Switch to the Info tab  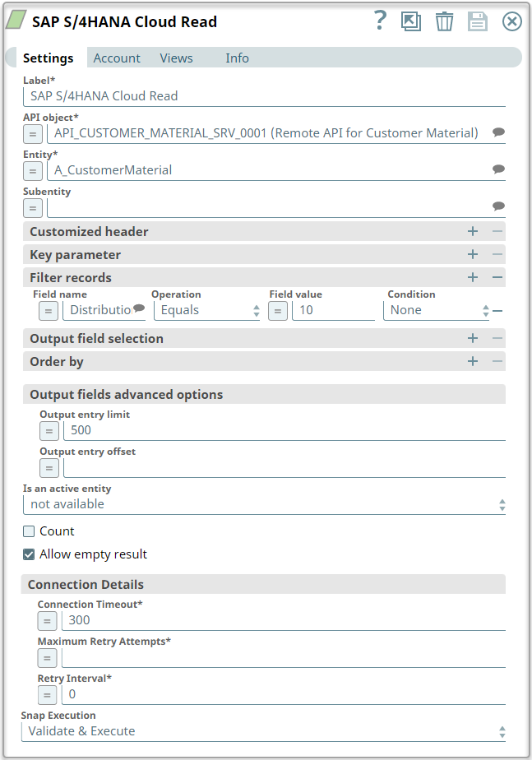[237, 58]
